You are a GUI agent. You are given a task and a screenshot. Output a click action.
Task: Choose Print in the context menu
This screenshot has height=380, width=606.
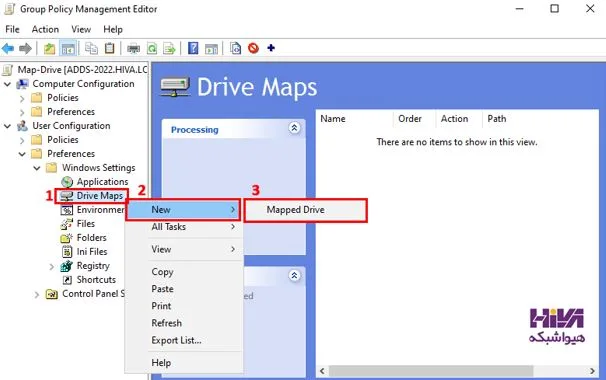[184, 306]
